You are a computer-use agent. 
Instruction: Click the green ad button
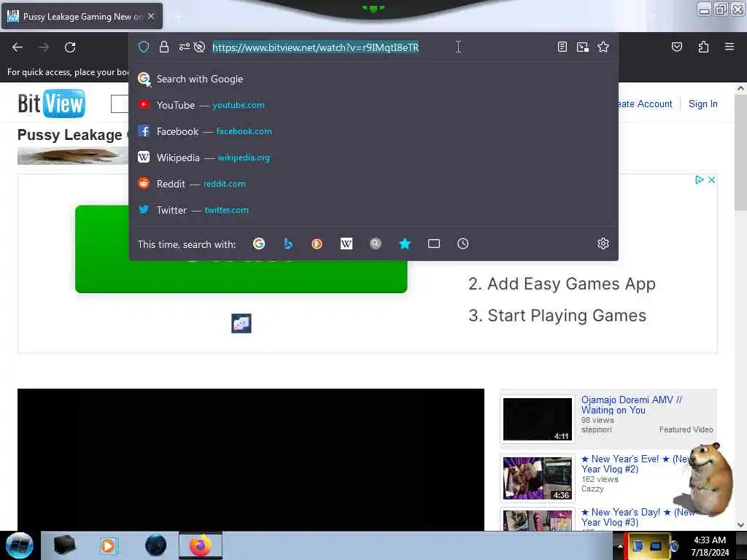pyautogui.click(x=241, y=276)
